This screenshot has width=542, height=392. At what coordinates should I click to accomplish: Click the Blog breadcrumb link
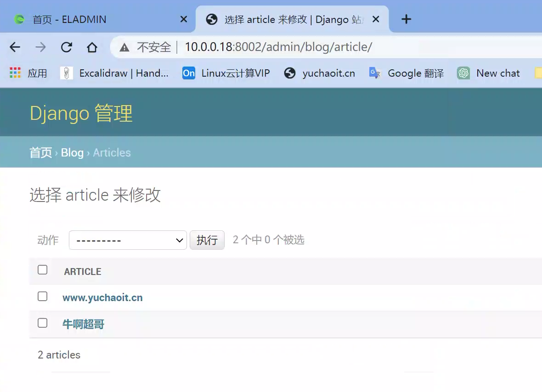(x=72, y=153)
